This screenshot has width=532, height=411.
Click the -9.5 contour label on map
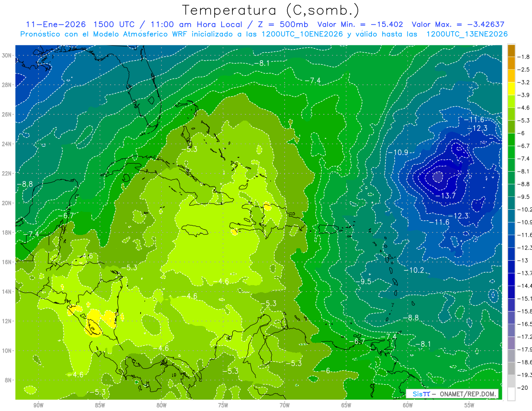[x=363, y=282]
